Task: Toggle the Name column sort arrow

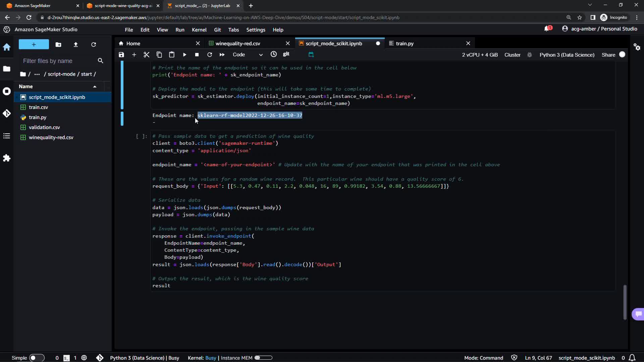Action: 95,86
